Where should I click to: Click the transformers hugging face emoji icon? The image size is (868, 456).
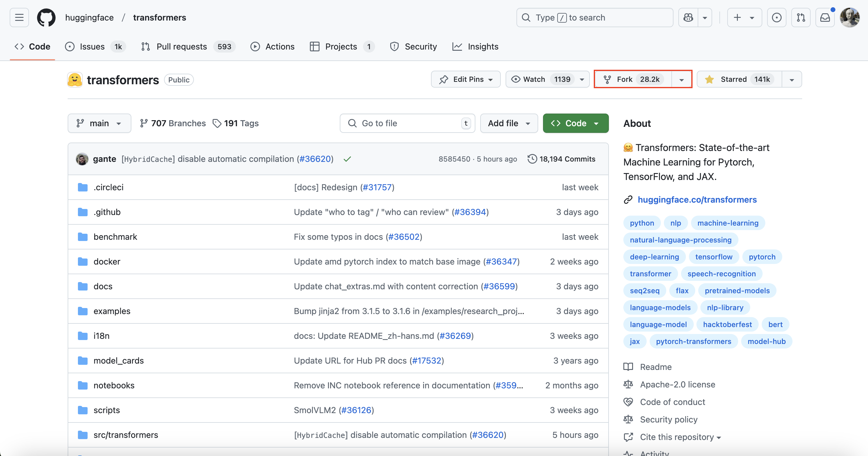coord(75,80)
